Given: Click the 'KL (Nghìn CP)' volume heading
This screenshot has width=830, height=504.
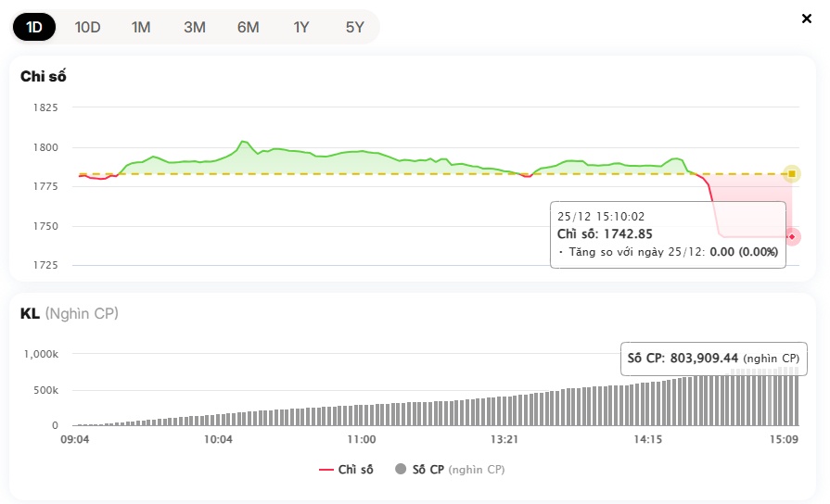Looking at the screenshot, I should coord(70,313).
